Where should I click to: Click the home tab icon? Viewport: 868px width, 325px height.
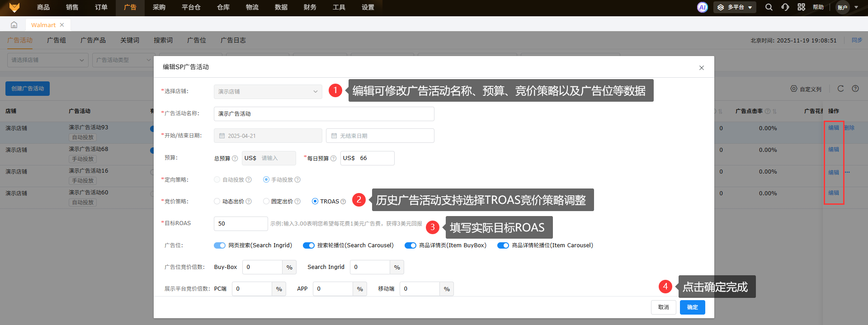(x=14, y=25)
